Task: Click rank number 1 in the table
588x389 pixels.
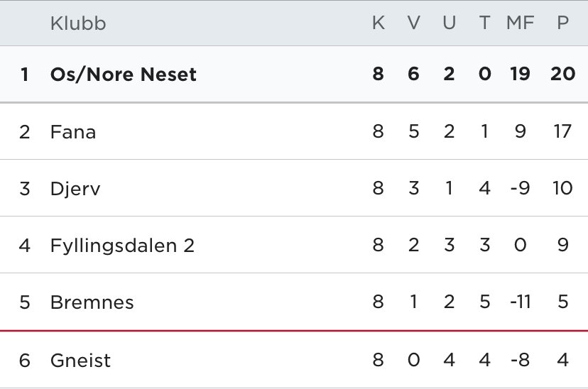Action: 25,74
